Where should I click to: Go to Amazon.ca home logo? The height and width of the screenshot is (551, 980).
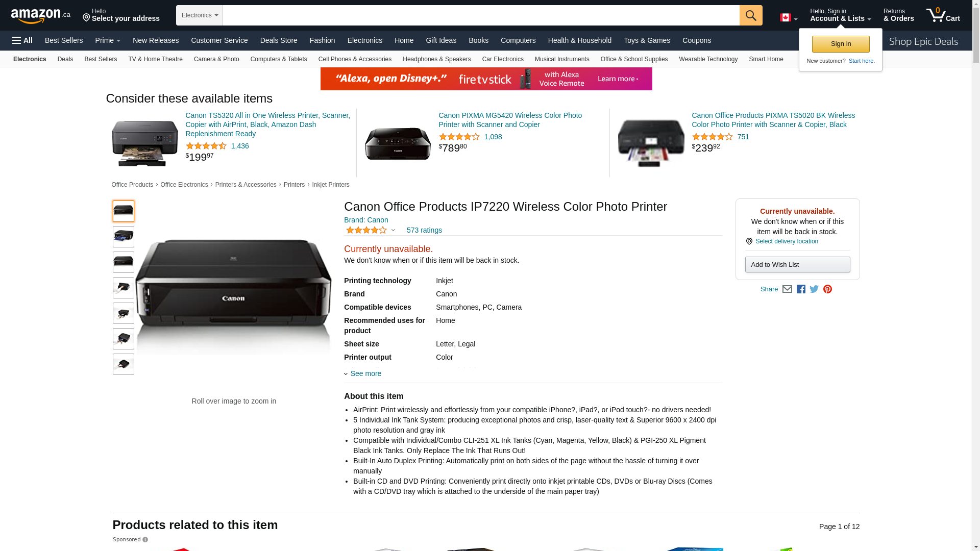41,16
